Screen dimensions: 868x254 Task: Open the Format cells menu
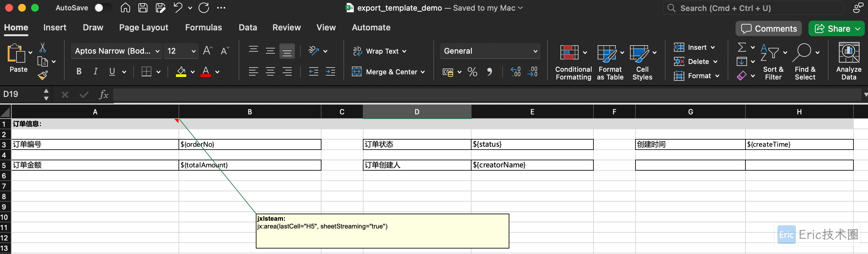click(696, 76)
